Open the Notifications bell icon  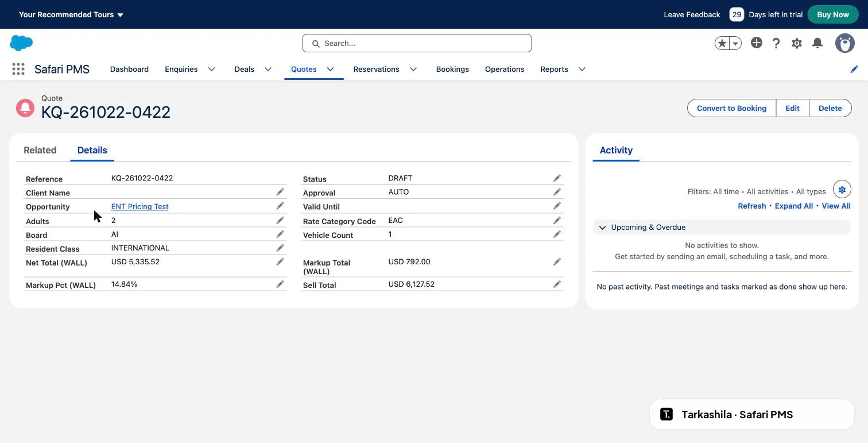point(817,43)
